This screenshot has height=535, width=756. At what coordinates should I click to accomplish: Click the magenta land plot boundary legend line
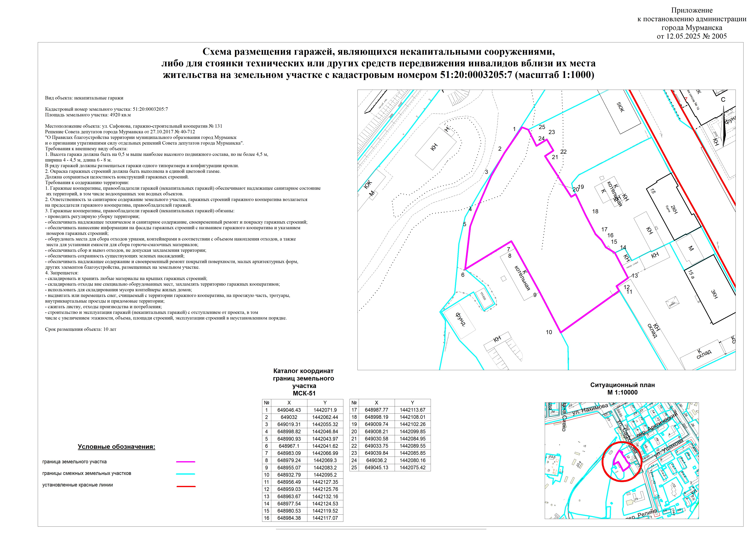pyautogui.click(x=186, y=462)
